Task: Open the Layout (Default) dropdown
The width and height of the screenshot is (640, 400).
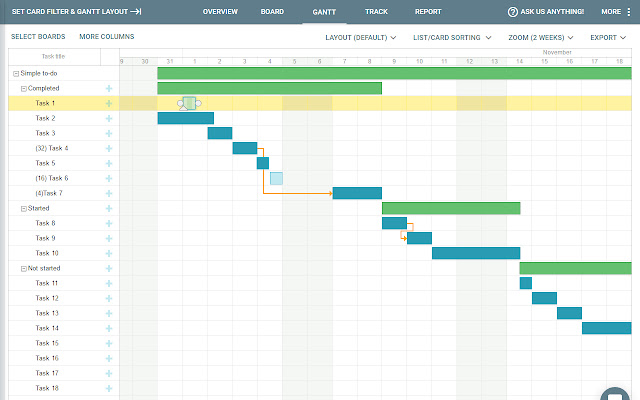Action: click(360, 38)
